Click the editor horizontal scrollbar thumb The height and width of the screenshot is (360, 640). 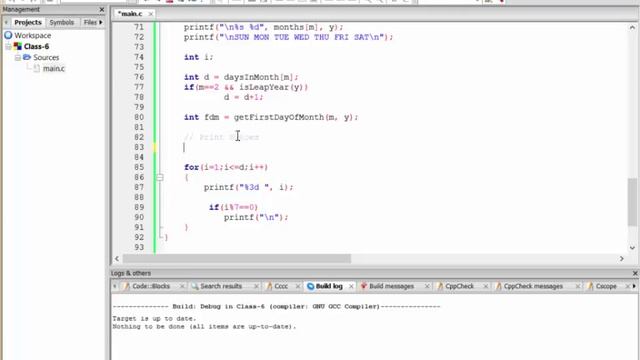[237, 258]
